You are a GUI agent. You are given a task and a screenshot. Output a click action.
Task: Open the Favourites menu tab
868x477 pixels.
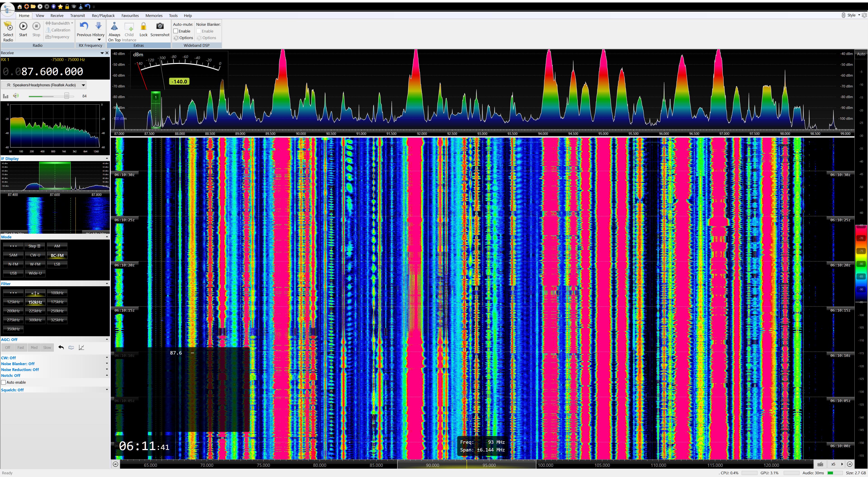point(130,16)
